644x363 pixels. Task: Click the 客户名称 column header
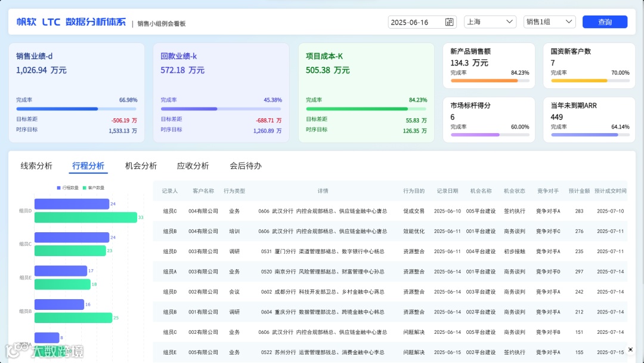click(x=203, y=191)
